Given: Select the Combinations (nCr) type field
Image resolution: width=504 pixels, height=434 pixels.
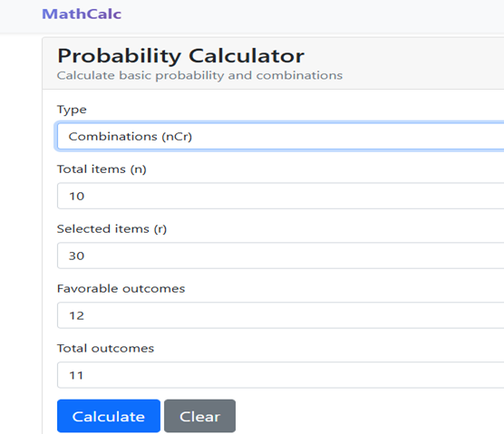Looking at the screenshot, I should click(280, 136).
